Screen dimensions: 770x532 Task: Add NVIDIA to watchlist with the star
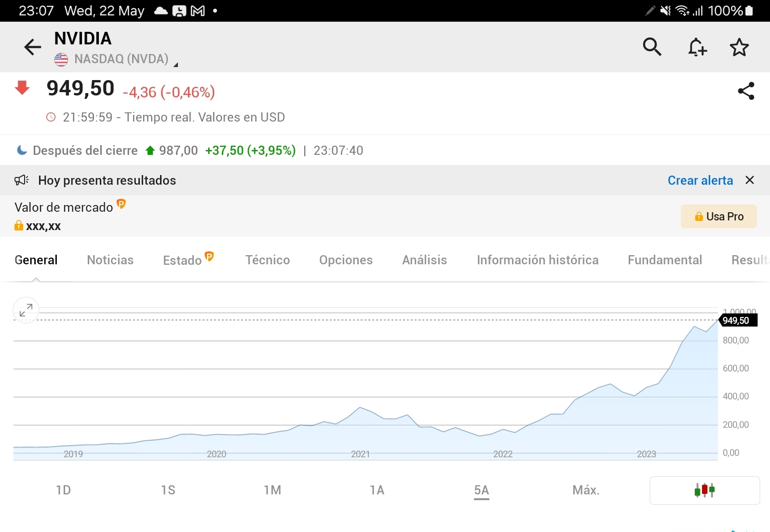pyautogui.click(x=739, y=47)
